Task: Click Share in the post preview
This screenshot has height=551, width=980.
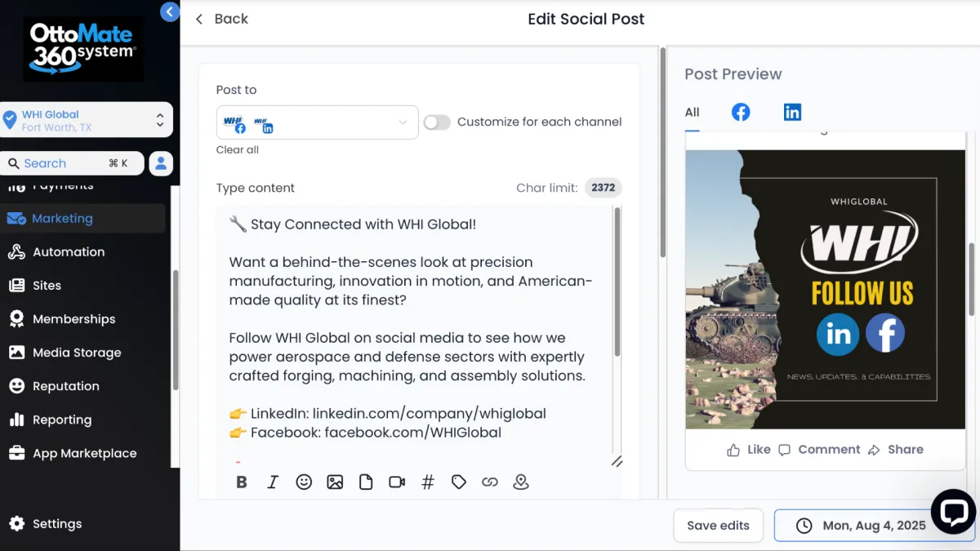Action: pos(896,450)
